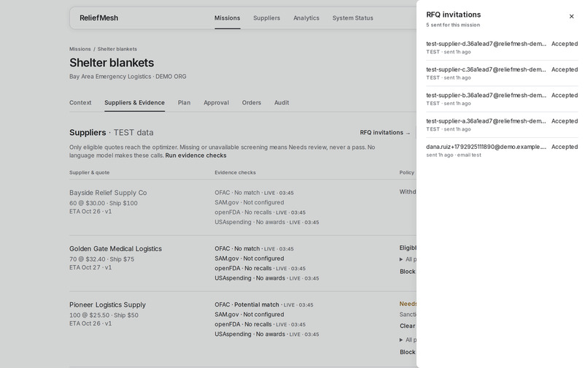This screenshot has height=368, width=588.
Task: Click OFAC Potential match check for Pioneer
Action: (x=264, y=304)
